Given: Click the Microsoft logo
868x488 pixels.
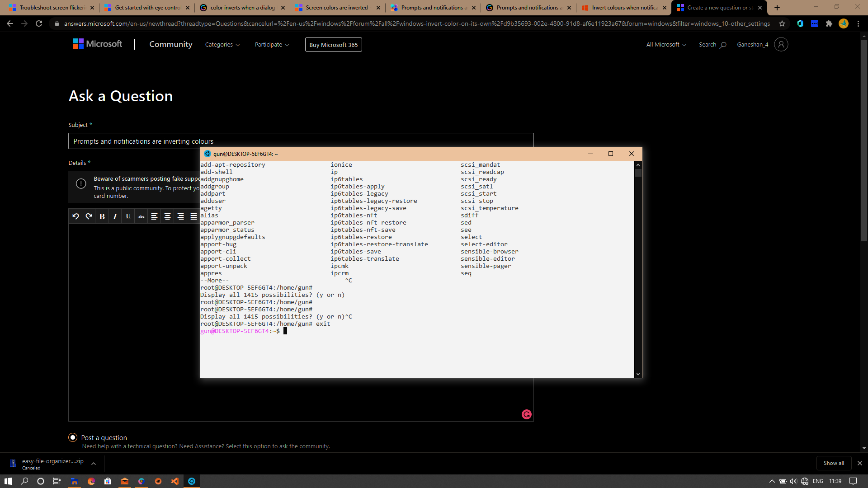Looking at the screenshot, I should coord(98,44).
